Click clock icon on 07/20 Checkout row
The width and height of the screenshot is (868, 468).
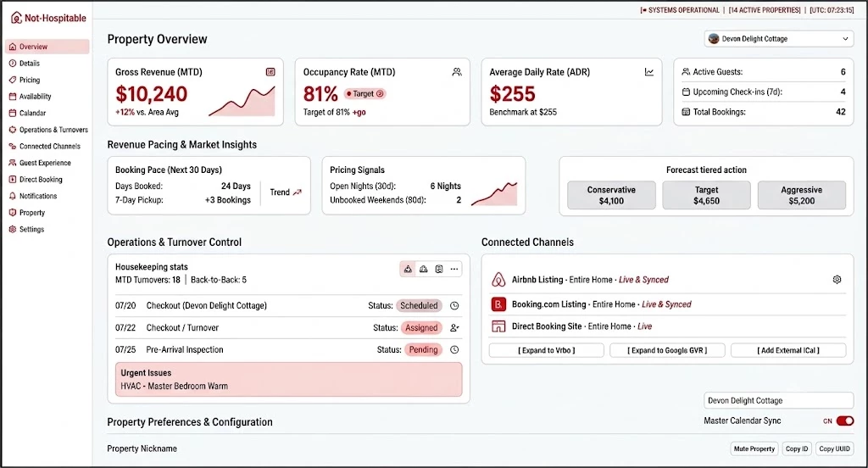(x=454, y=306)
